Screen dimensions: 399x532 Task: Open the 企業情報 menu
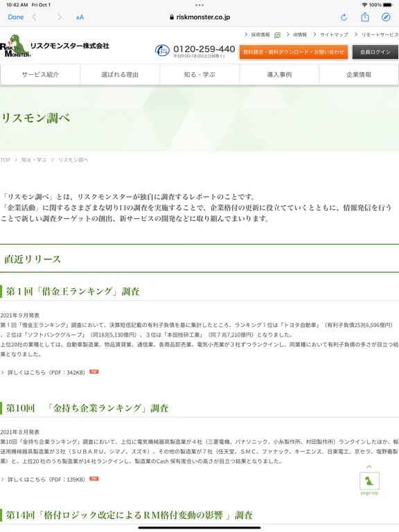tap(359, 75)
